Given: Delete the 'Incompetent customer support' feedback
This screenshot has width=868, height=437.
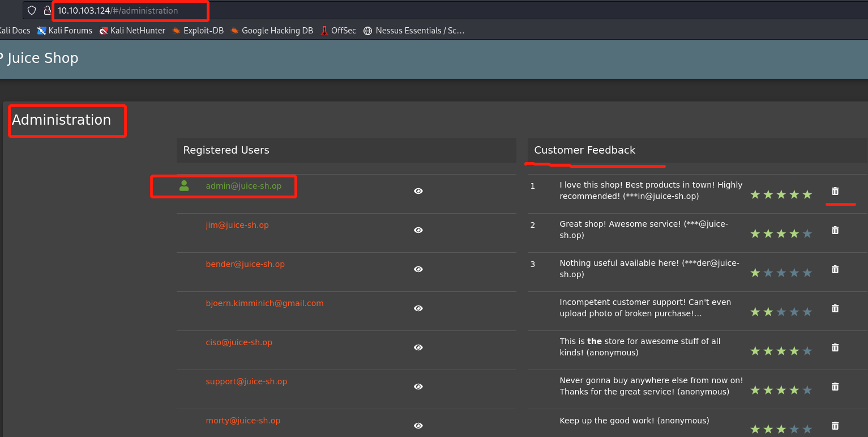Looking at the screenshot, I should pos(835,308).
